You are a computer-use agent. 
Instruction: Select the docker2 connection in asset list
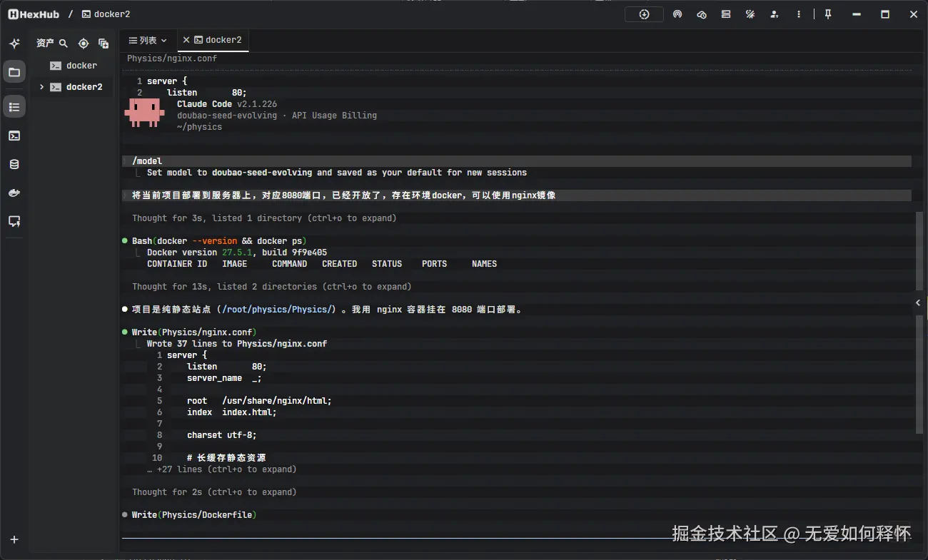(76, 87)
